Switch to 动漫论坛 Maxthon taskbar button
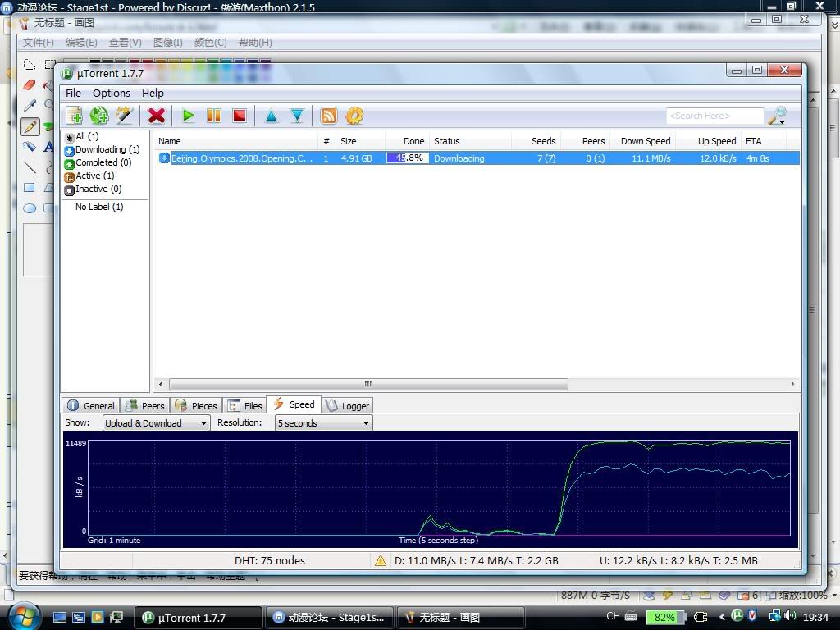 click(330, 618)
